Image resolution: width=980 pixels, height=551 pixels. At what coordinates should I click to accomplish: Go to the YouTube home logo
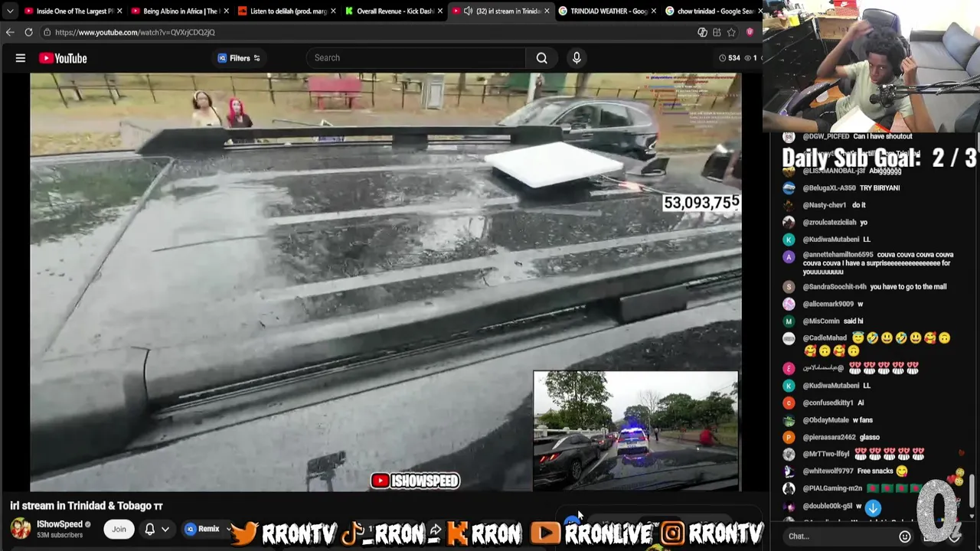click(x=63, y=58)
